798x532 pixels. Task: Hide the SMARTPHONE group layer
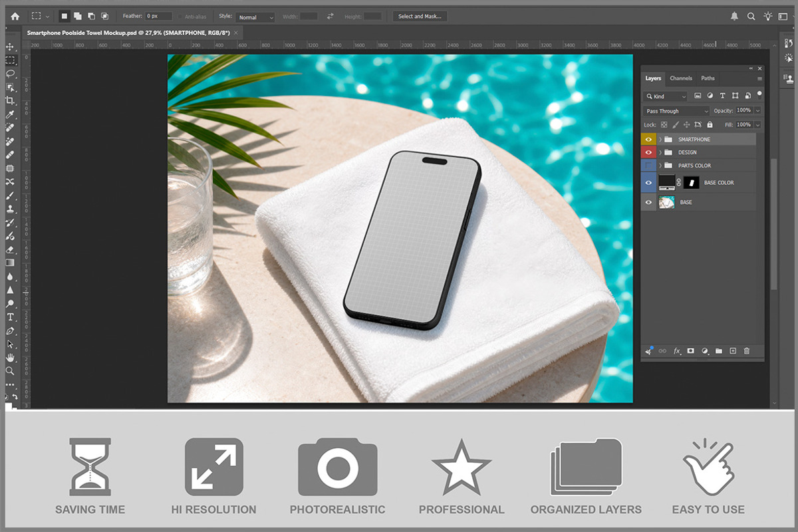pos(648,140)
